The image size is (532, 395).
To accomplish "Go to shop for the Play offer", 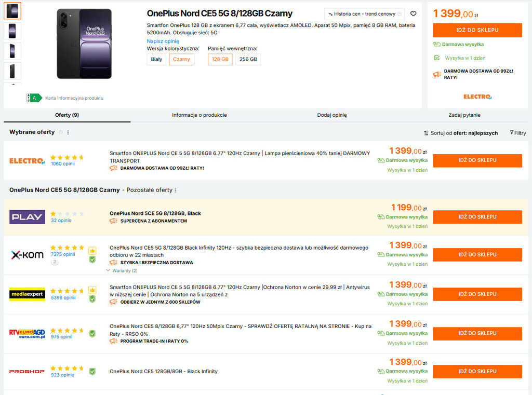I will 477,217.
